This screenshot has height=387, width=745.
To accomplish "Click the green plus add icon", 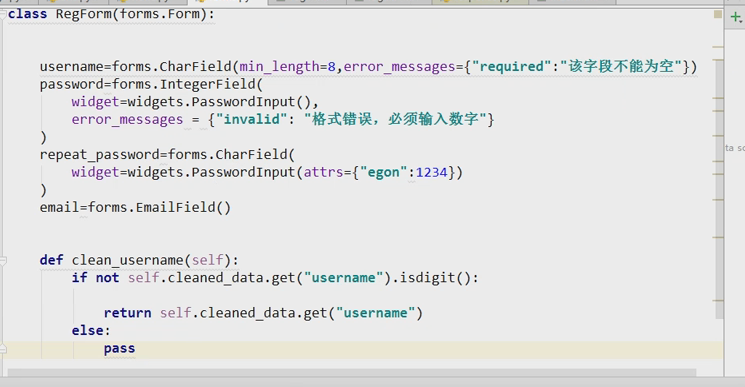I will coord(735,18).
